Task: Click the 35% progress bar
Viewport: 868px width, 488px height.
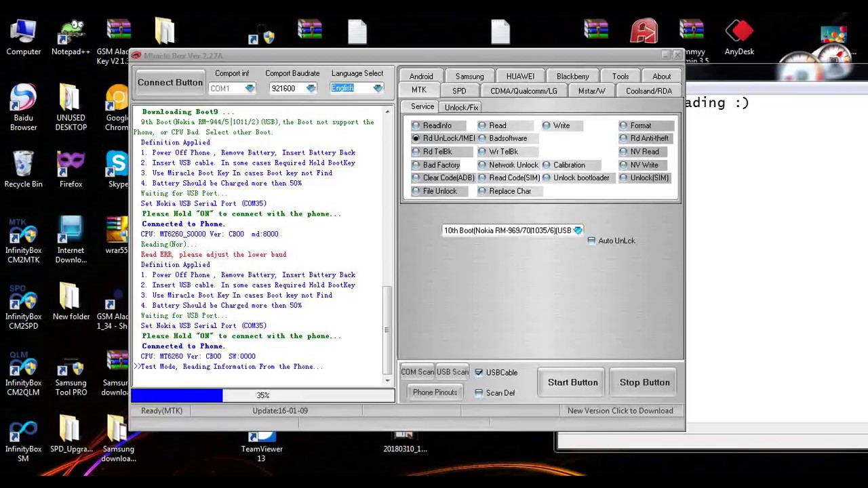Action: (x=263, y=395)
